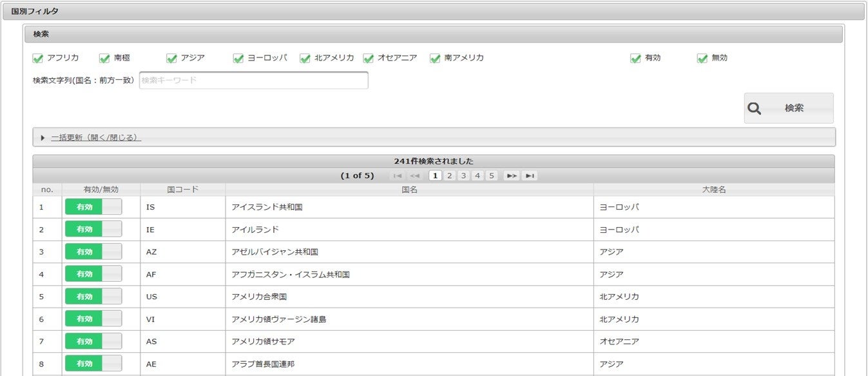Uncheck the アフリカ checkbox
868x376 pixels.
(38, 59)
